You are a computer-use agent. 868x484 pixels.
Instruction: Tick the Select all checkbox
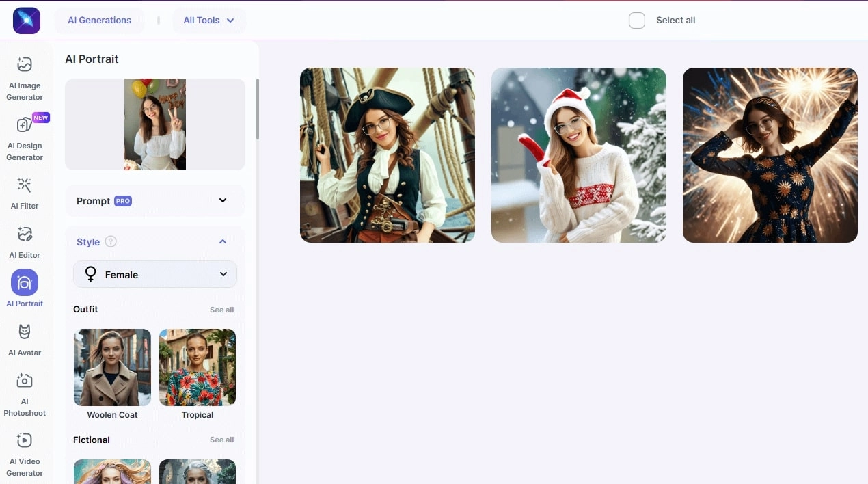point(637,21)
